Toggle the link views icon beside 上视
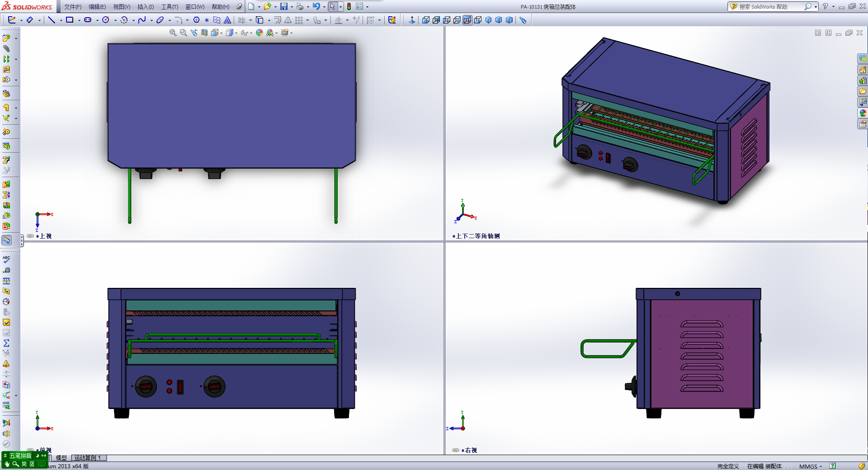 pos(30,236)
